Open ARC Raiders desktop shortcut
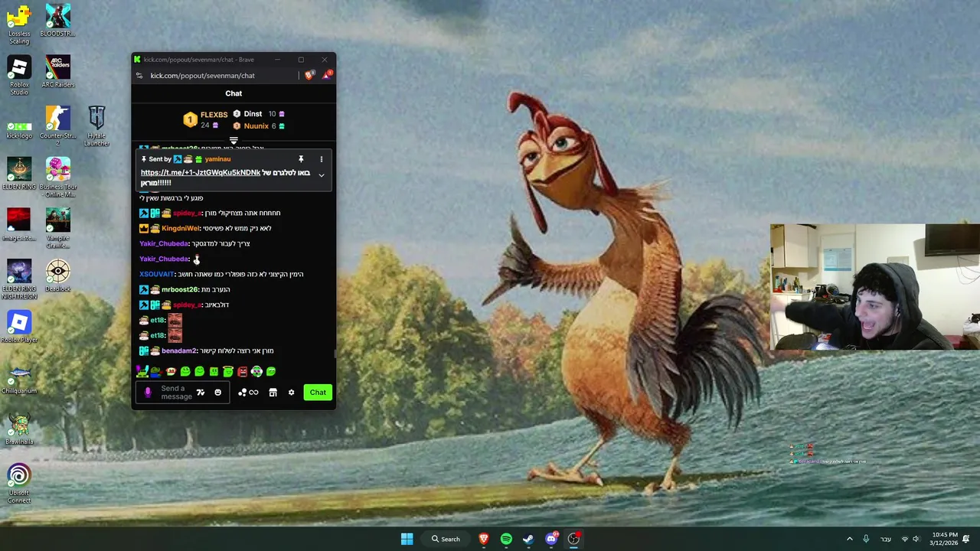Screen dimensions: 980x551 point(57,72)
